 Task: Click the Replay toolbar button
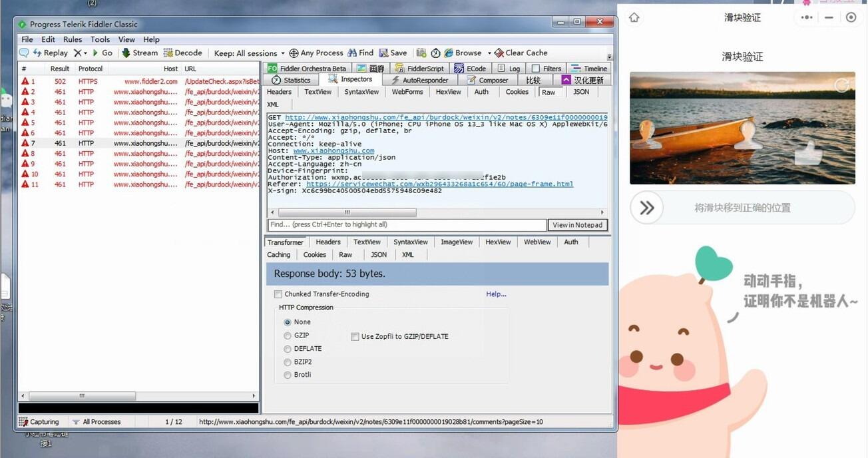[x=50, y=53]
